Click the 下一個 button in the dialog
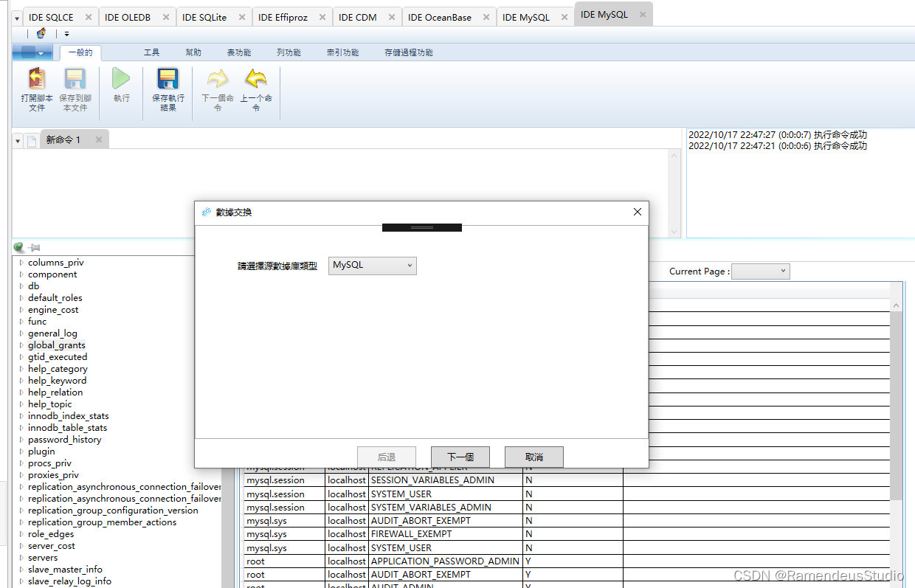 (x=460, y=457)
